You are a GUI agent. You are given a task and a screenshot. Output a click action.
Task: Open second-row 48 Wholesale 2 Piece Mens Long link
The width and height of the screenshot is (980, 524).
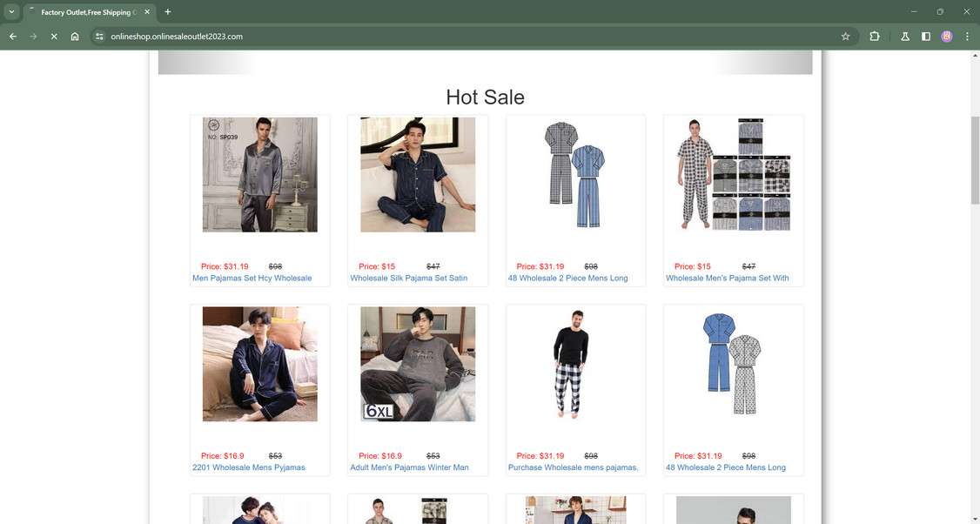coord(726,467)
